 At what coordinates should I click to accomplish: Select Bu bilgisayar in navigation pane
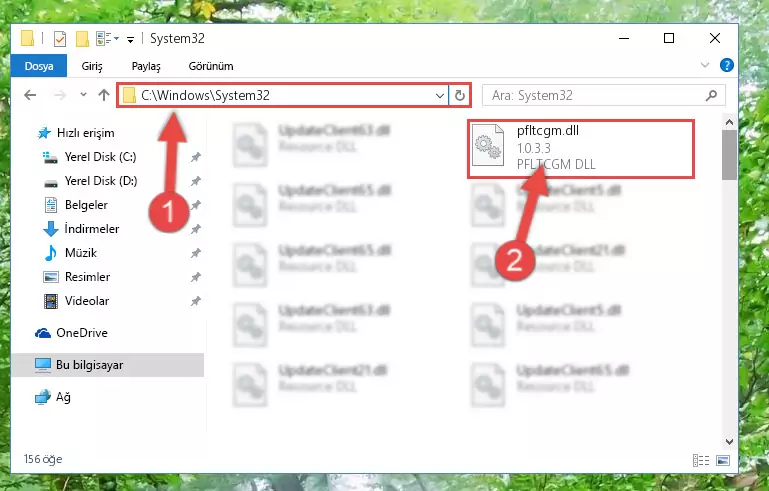pyautogui.click(x=107, y=365)
